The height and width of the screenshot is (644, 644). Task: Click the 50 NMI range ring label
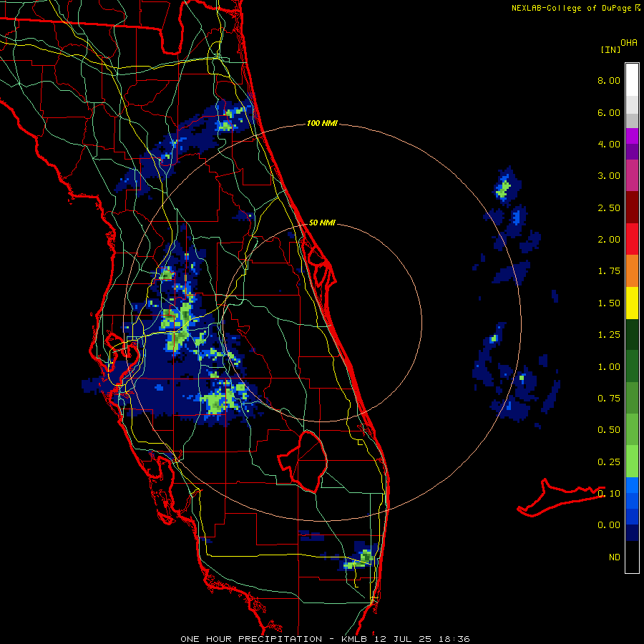click(322, 223)
